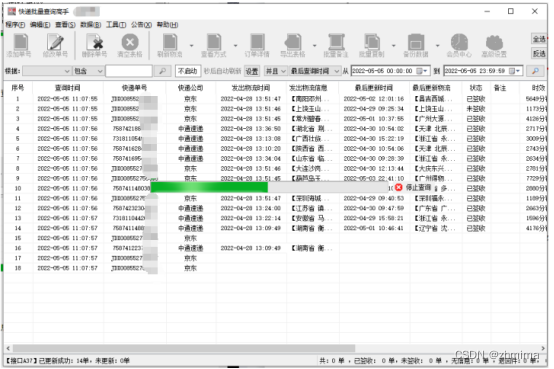The width and height of the screenshot is (554, 369).
Task: Select row 4 中通速递 company cell
Action: [190, 129]
